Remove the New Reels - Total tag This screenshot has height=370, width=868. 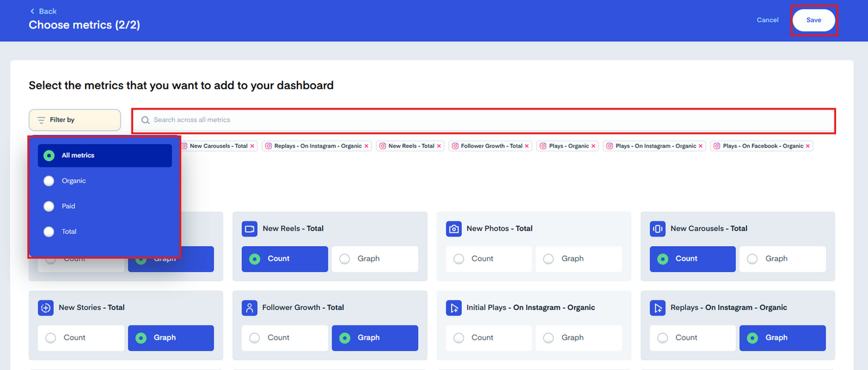click(439, 146)
